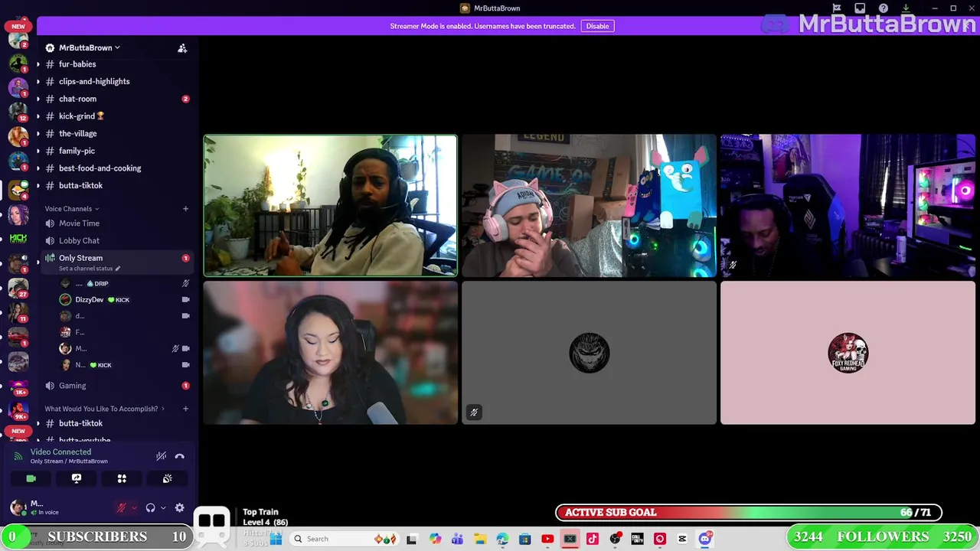This screenshot has width=980, height=551.
Task: Invite people to server icon
Action: click(x=182, y=48)
